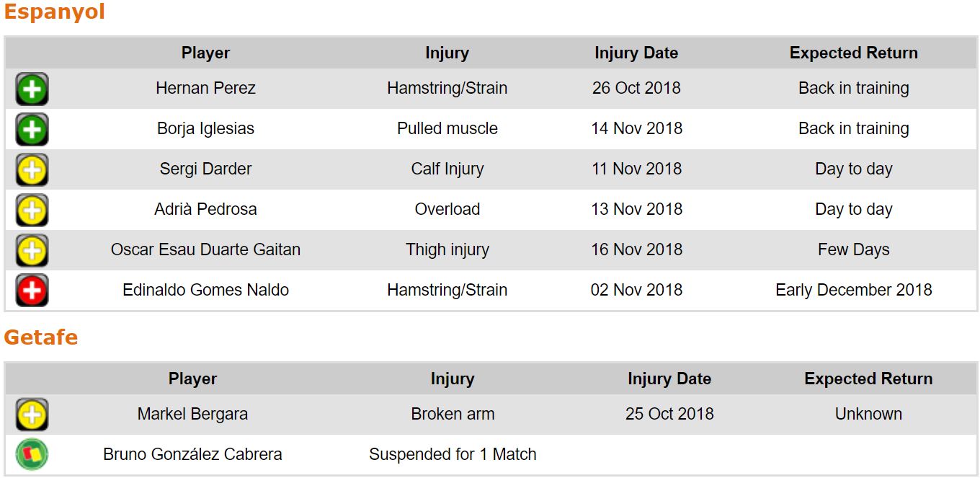Click player name Sergi Darder
This screenshot has width=980, height=478.
[x=205, y=169]
